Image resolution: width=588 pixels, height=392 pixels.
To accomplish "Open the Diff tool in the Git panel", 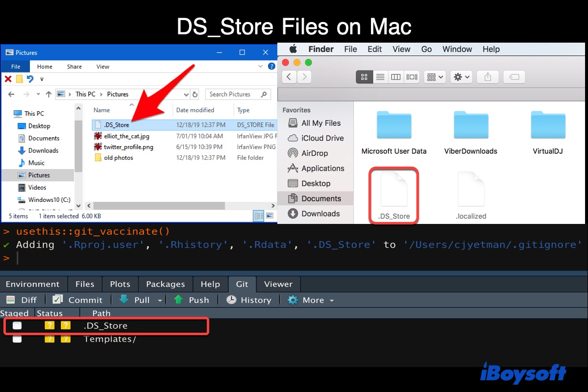I will (x=22, y=300).
